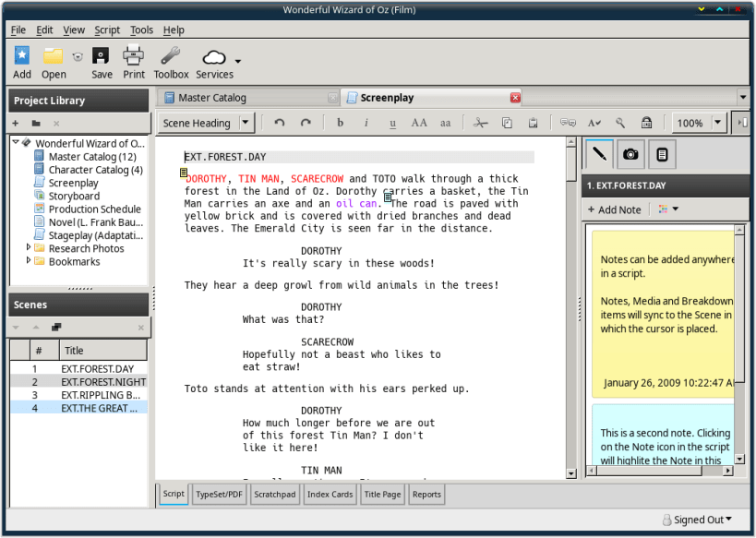756x538 pixels.
Task: Click the scissors Cut icon
Action: [480, 123]
